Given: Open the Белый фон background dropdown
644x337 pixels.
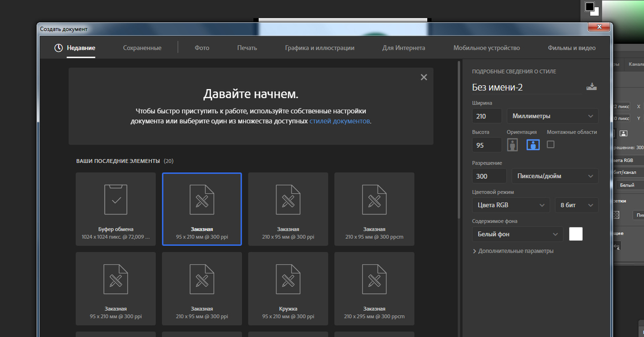Looking at the screenshot, I should (x=518, y=234).
